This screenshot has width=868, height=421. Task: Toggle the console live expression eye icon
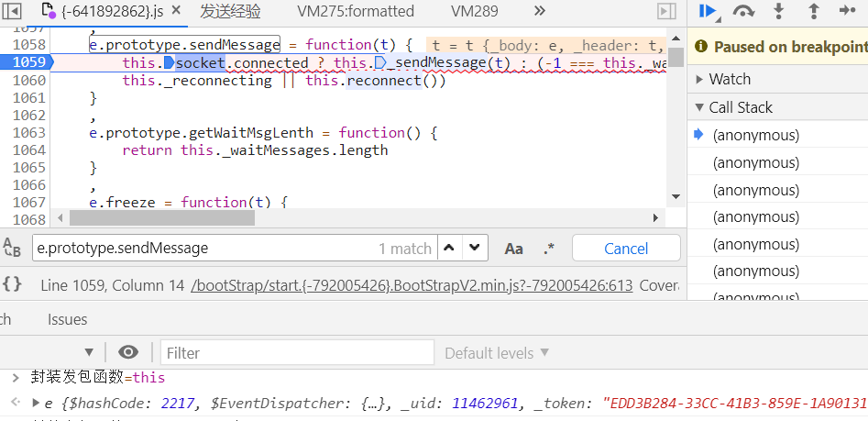[128, 352]
